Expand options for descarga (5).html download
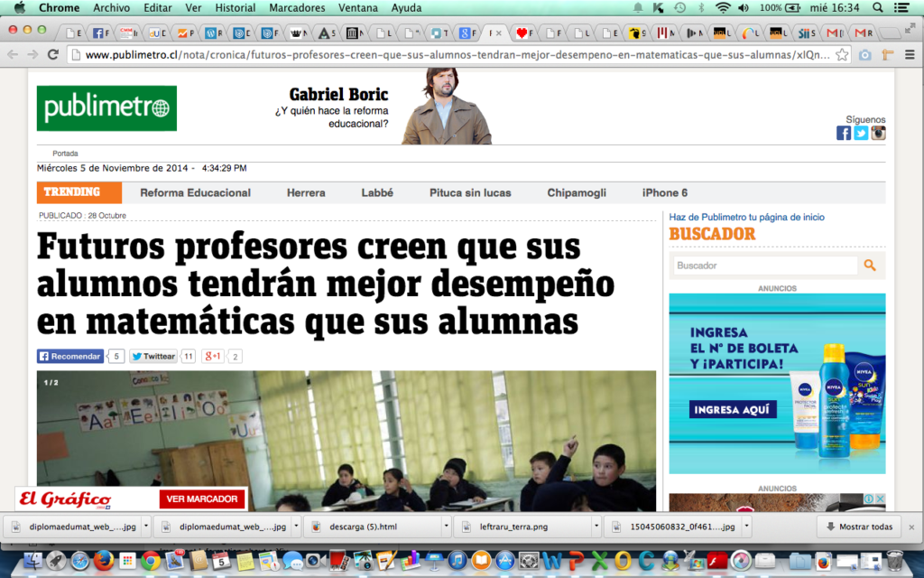 (x=446, y=527)
